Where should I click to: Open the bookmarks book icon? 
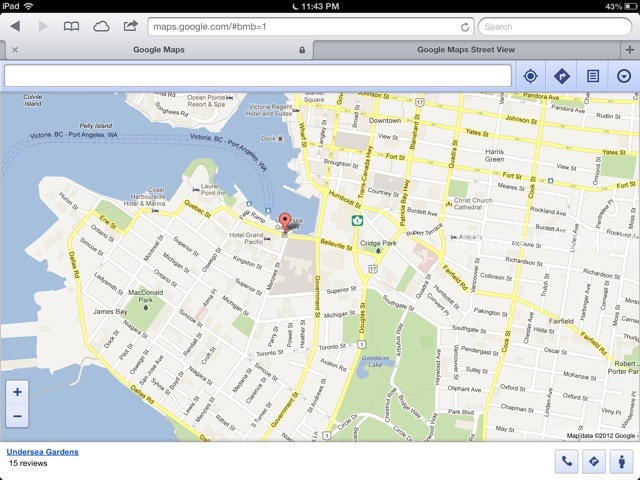(71, 27)
